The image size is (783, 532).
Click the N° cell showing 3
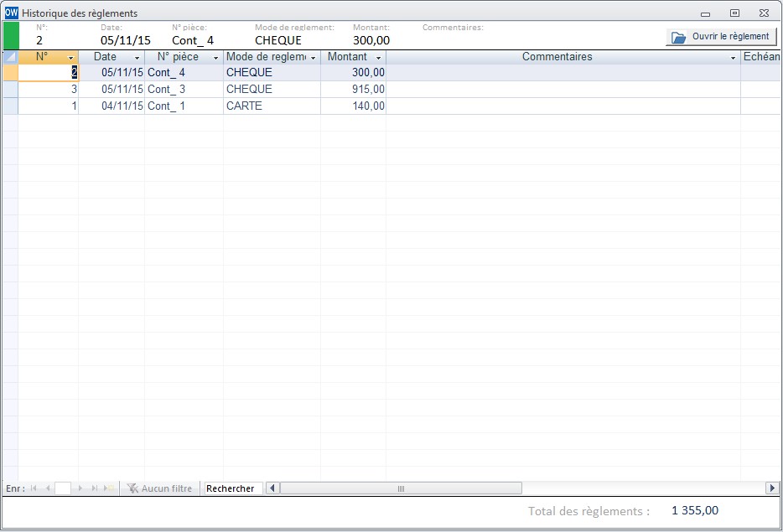49,90
